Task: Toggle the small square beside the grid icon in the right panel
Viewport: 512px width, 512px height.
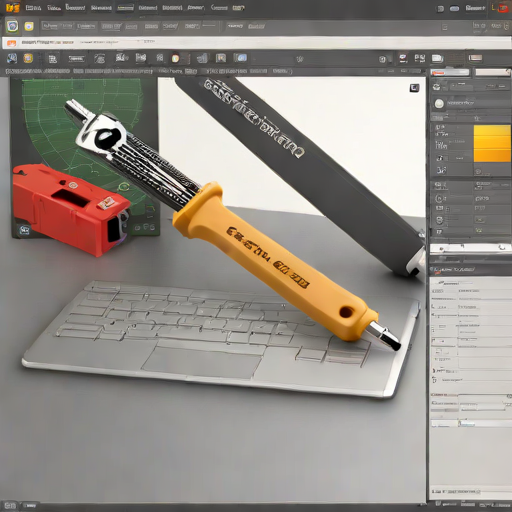Action: pos(448,209)
